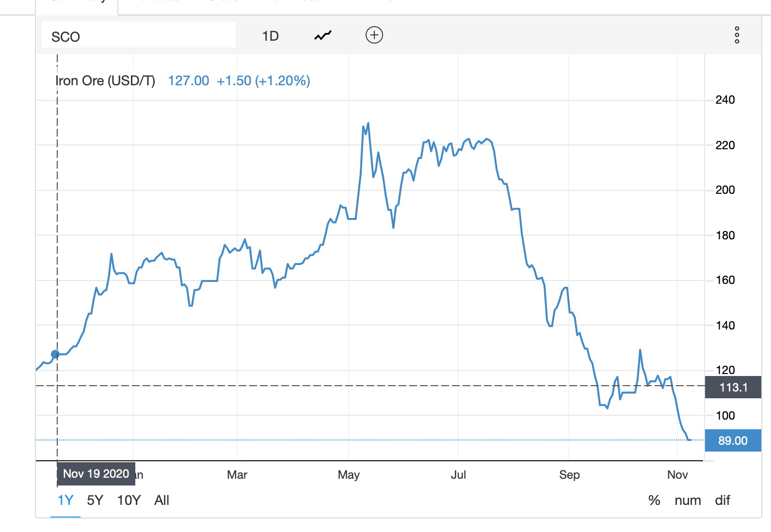Click the blue data point marker on line
The width and height of the screenshot is (771, 532).
coord(55,354)
